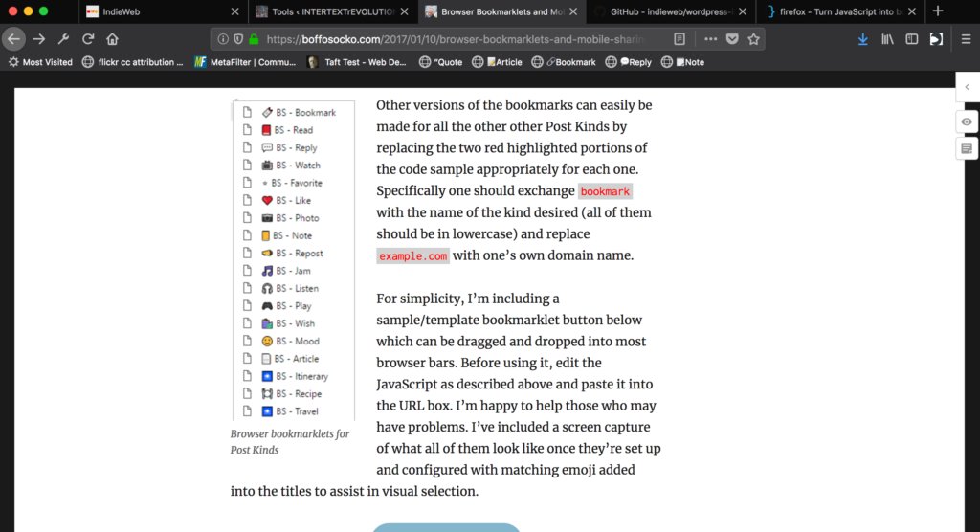Click the red 'example.com' code snippet
This screenshot has width=980, height=532.
click(x=412, y=255)
